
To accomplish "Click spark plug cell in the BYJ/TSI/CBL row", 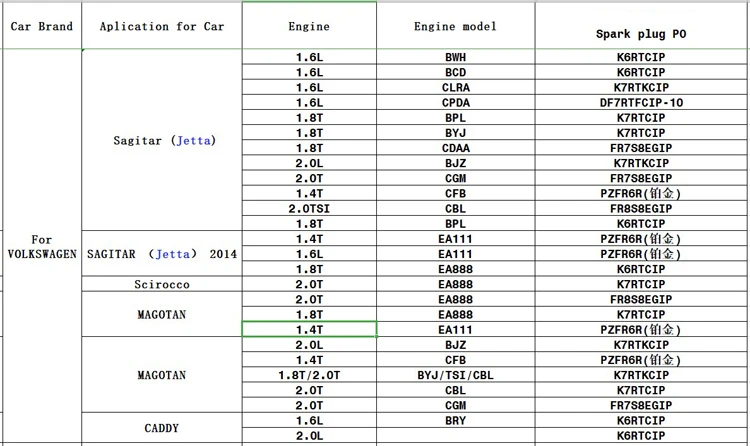I will [641, 375].
